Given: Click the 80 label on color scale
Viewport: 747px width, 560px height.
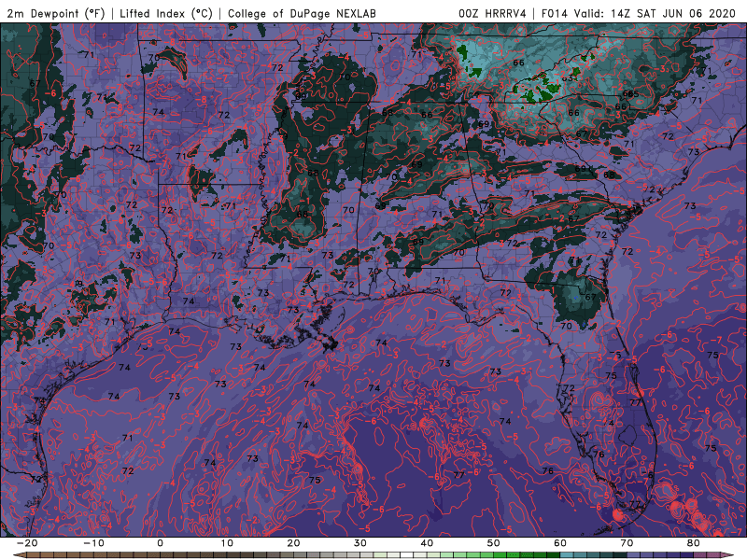Looking at the screenshot, I should point(694,543).
